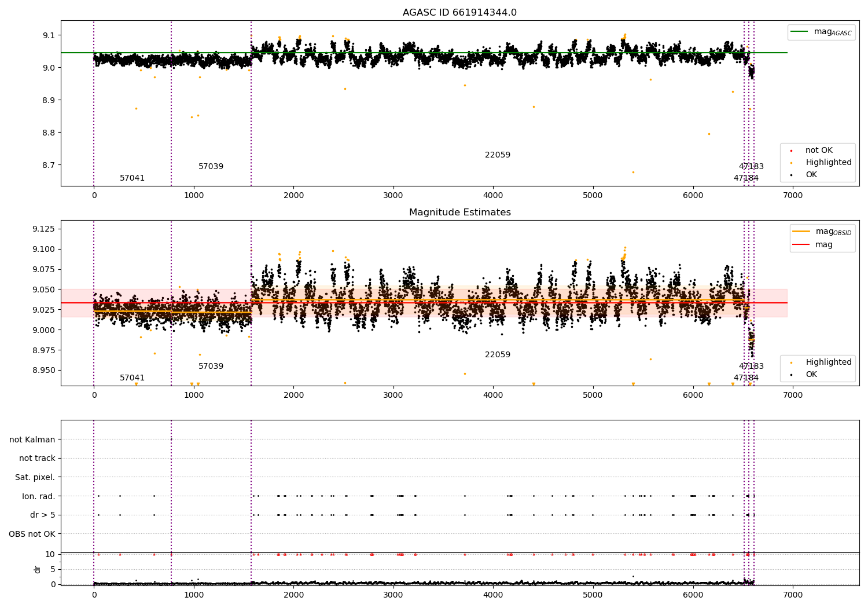The image size is (868, 608).
Task: Click the "9.000" y-axis tick label
Action: (44, 330)
